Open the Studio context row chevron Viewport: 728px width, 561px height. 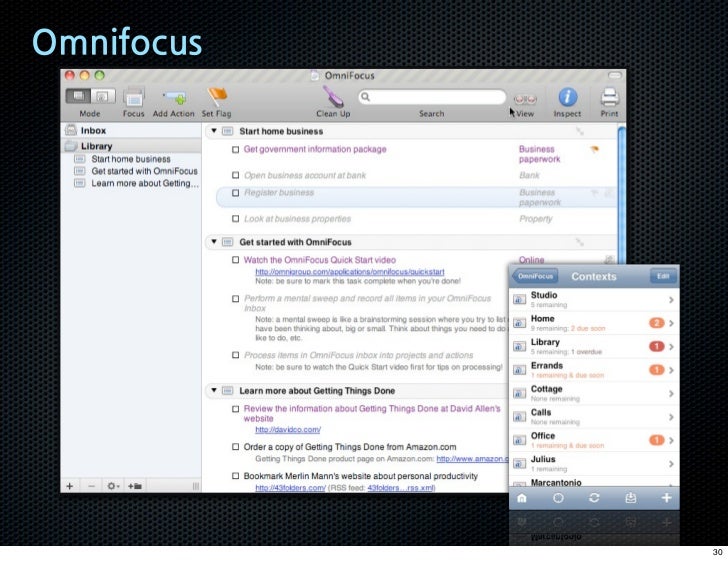[x=671, y=300]
